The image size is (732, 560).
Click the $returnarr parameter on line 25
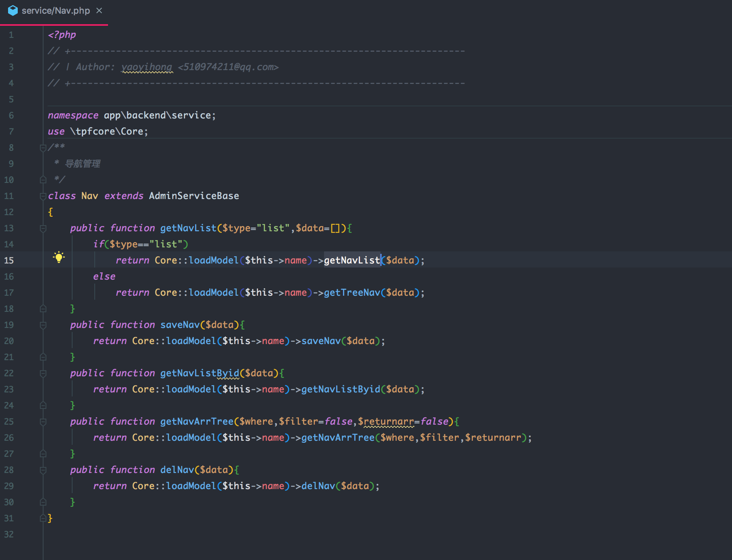click(x=386, y=422)
